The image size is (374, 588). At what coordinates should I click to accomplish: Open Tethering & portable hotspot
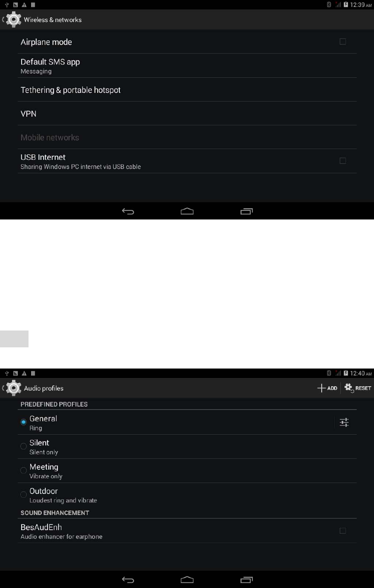pos(187,90)
